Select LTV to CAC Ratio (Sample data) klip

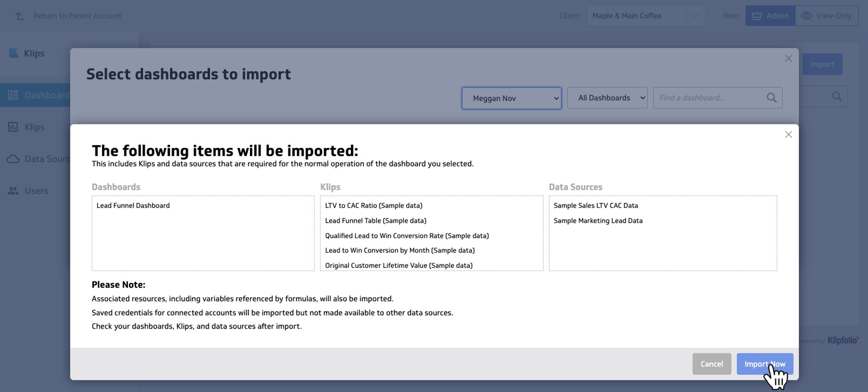click(373, 206)
